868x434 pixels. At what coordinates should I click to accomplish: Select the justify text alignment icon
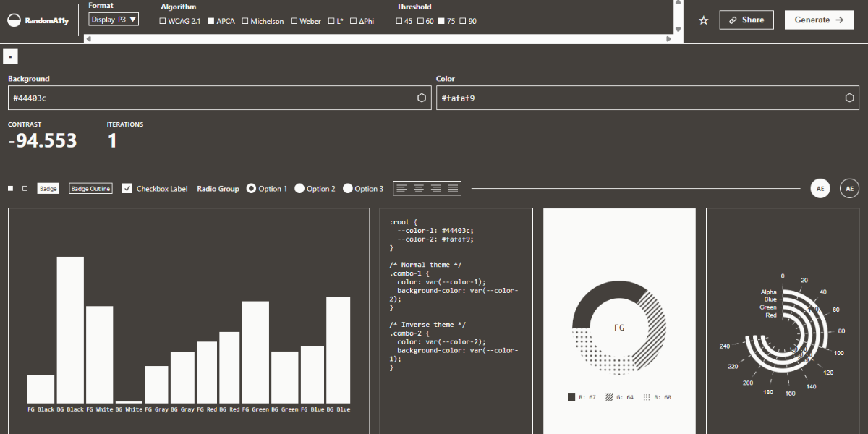453,188
